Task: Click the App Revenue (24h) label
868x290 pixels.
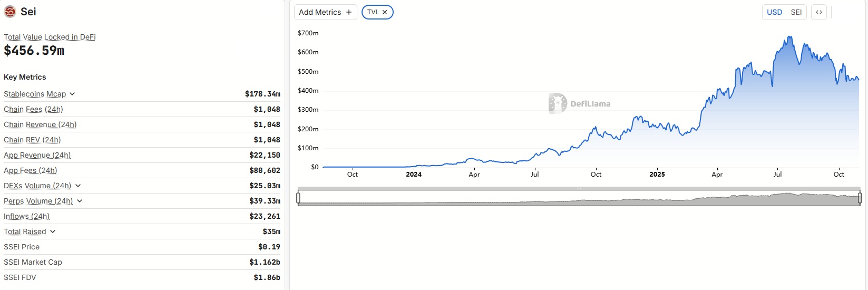Action: click(x=37, y=155)
